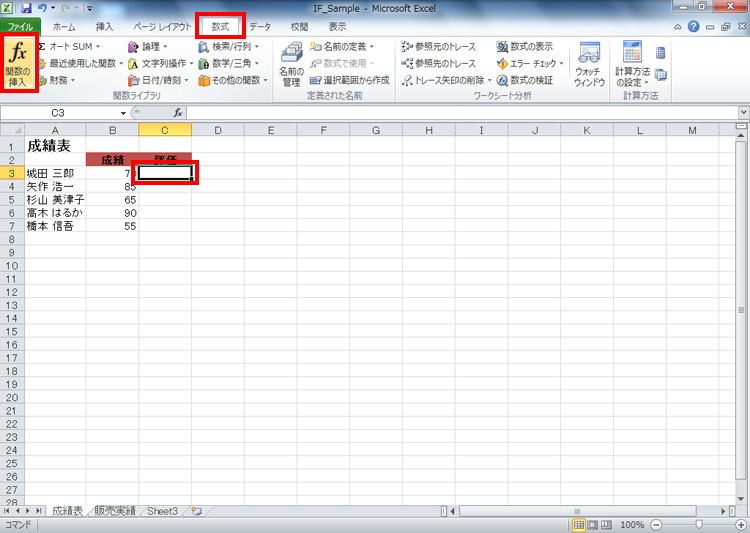
Task: Select cell with name 矢作 浩一
Action: coord(55,187)
